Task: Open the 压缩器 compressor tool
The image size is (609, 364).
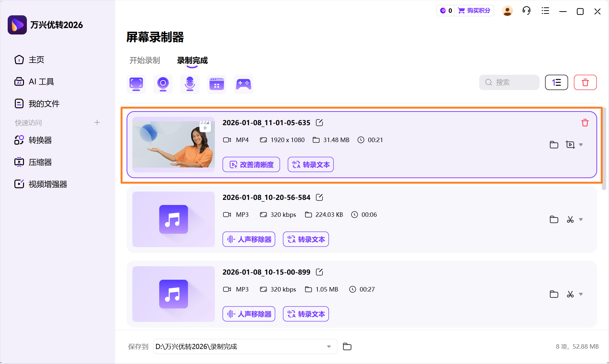Action: click(40, 162)
